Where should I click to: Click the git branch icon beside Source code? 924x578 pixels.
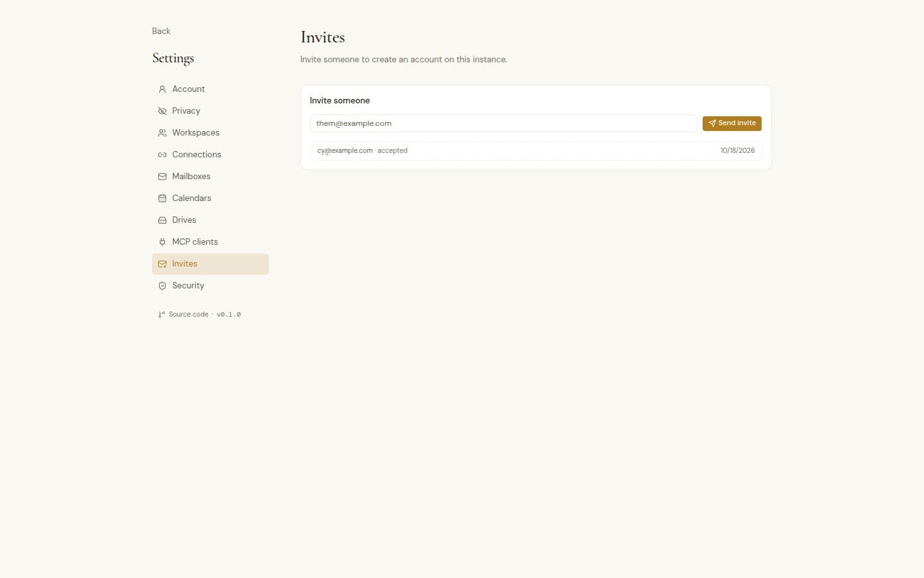click(x=162, y=315)
